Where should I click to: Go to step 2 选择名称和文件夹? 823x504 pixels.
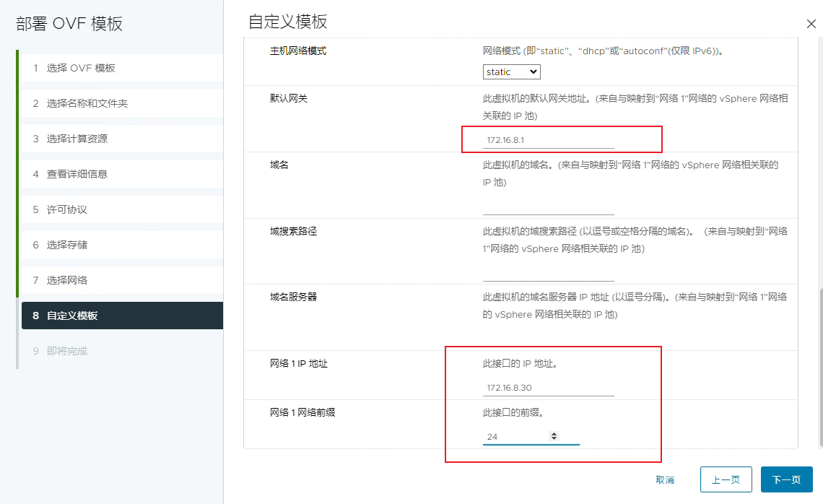pos(121,103)
